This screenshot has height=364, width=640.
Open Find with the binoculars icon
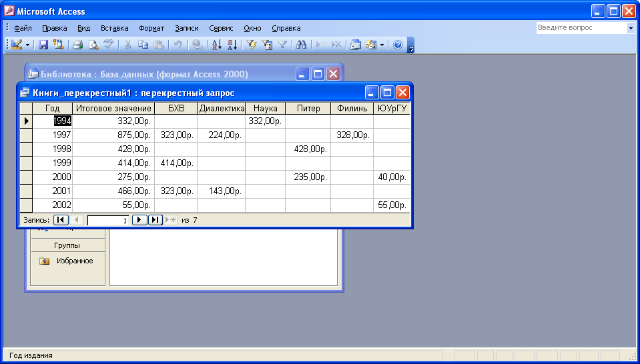[x=301, y=45]
